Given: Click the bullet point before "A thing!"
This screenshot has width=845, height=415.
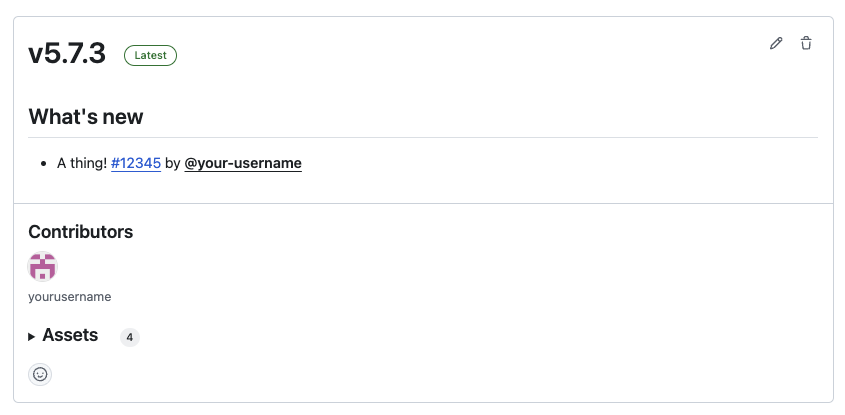Looking at the screenshot, I should click(x=43, y=163).
